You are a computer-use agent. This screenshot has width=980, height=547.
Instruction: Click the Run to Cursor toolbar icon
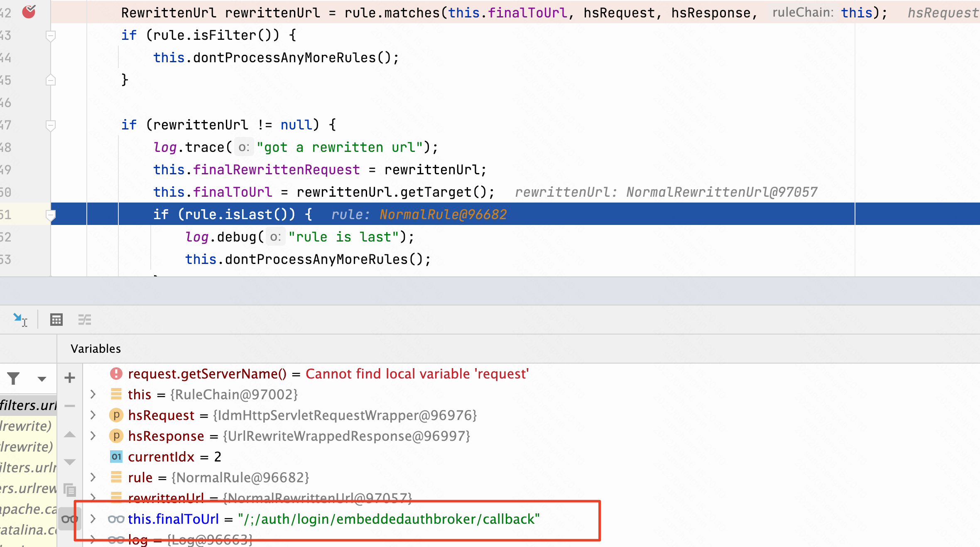(x=20, y=320)
